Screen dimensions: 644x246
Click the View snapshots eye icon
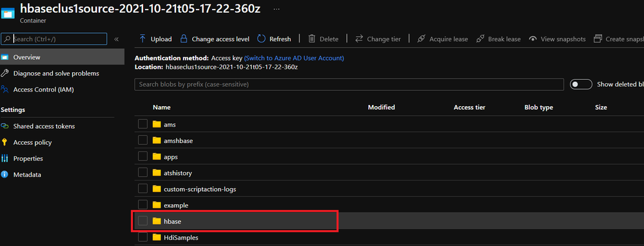(533, 39)
